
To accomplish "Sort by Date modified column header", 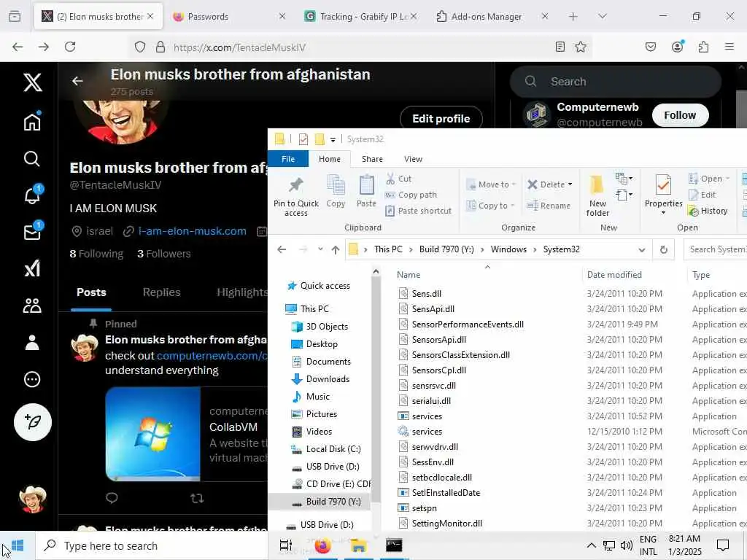I will tap(614, 275).
